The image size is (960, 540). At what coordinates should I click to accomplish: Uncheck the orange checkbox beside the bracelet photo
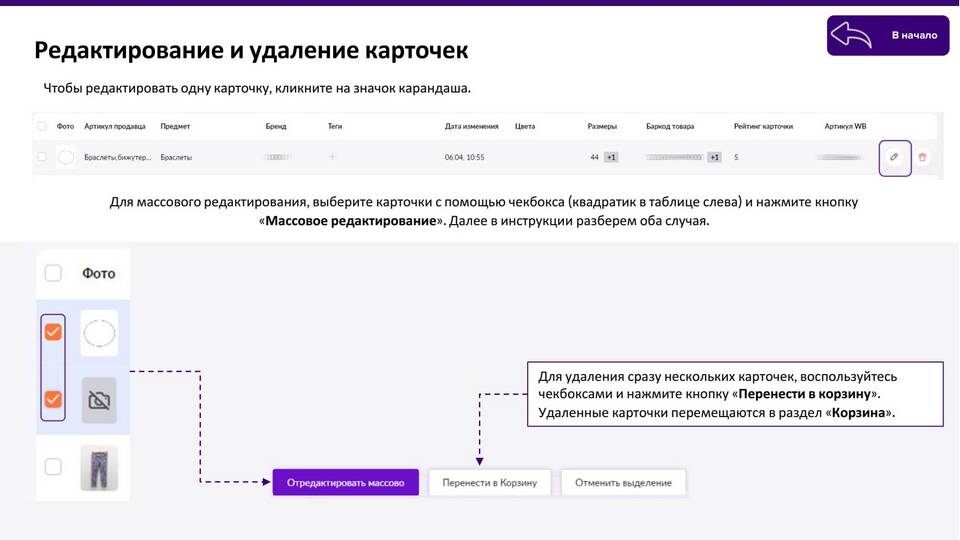click(53, 332)
